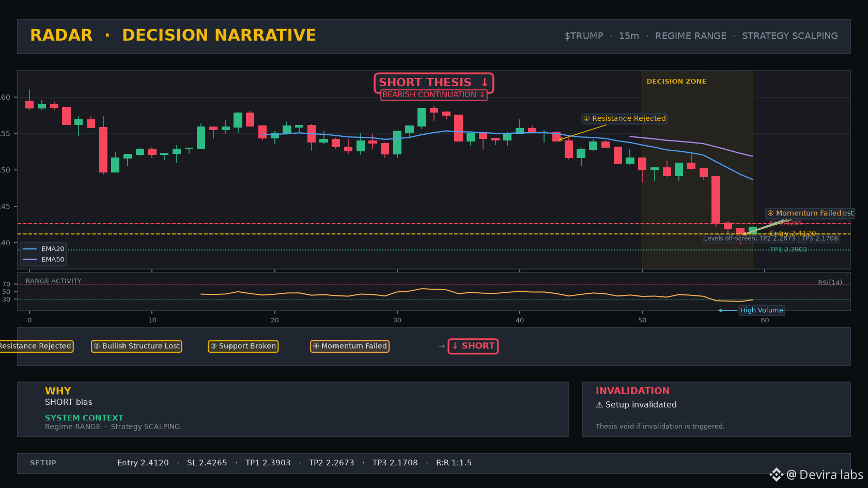Click the BEARISH CONTINUATION sub-label
Viewport: 868px width, 488px height.
pyautogui.click(x=434, y=95)
